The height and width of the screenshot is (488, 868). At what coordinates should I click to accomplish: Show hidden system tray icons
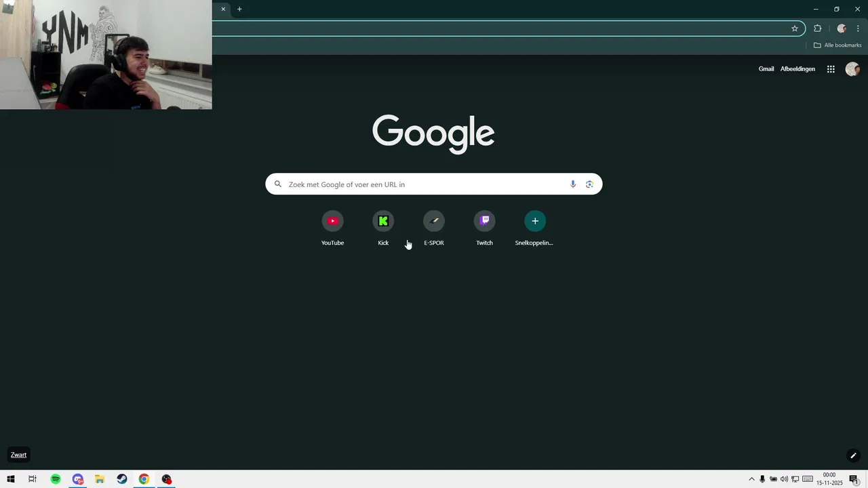pyautogui.click(x=751, y=479)
